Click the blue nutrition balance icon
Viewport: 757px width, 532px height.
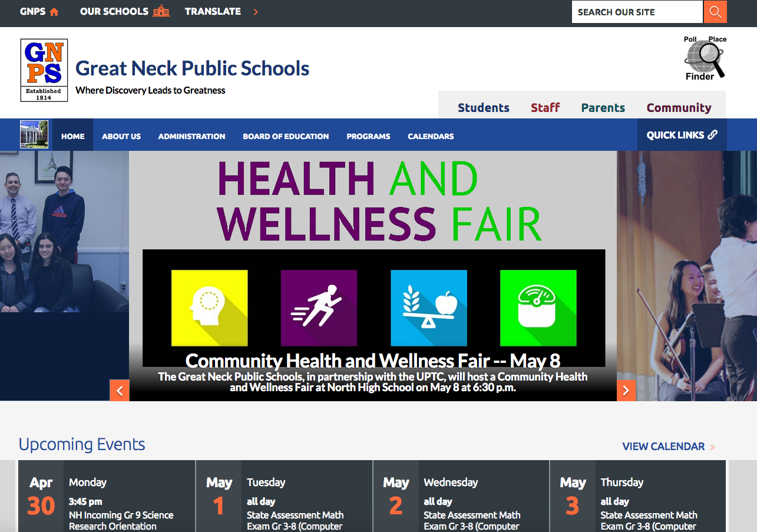tap(428, 308)
